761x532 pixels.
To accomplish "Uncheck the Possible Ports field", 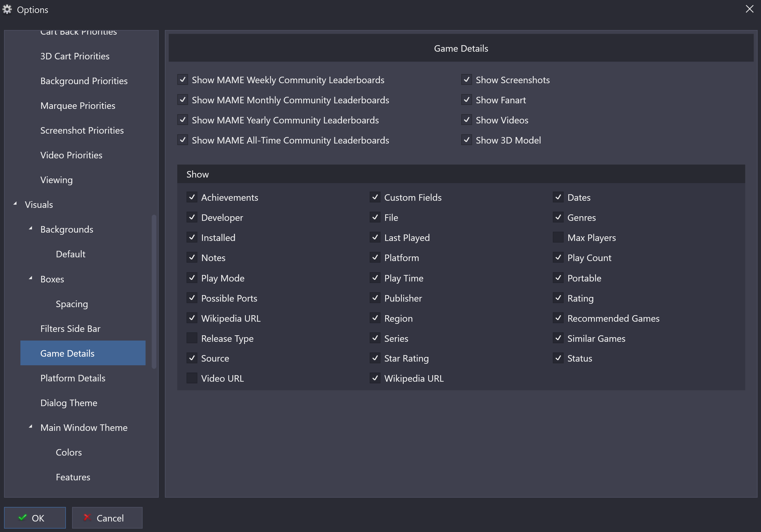I will click(x=192, y=298).
